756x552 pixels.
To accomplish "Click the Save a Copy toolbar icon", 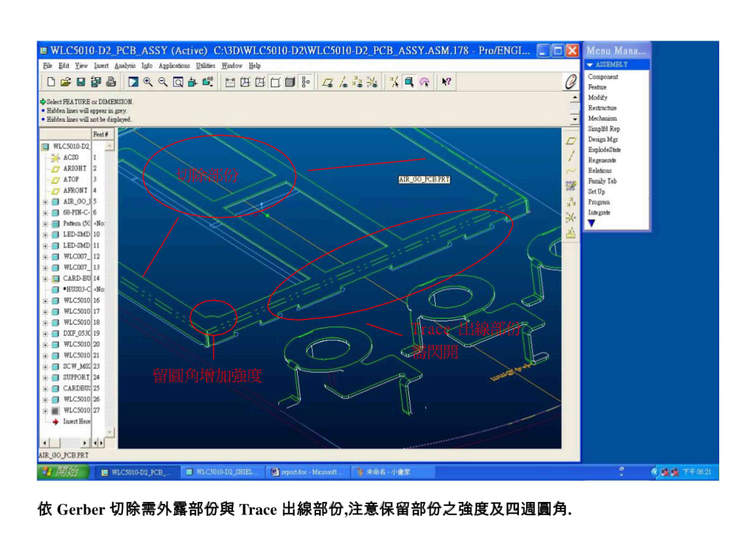I will 96,82.
